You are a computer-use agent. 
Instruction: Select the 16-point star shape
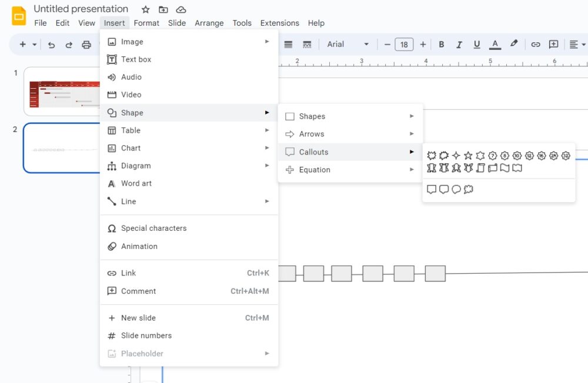click(x=542, y=156)
